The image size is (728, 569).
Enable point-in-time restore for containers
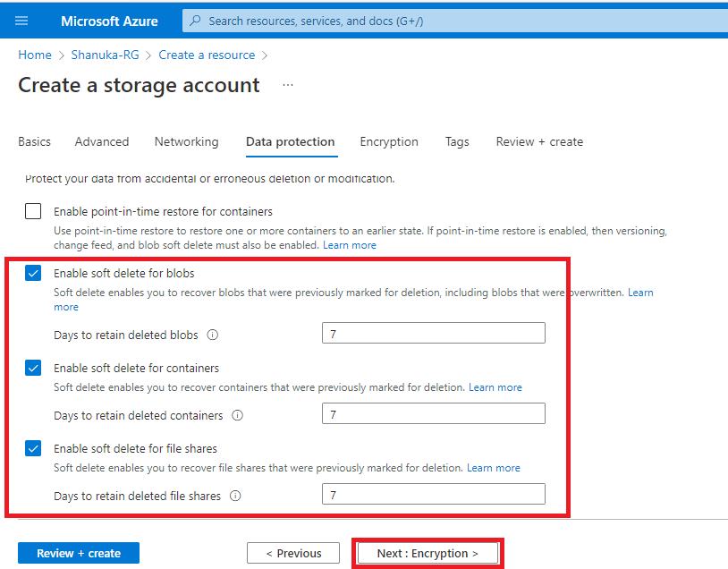[x=33, y=212]
